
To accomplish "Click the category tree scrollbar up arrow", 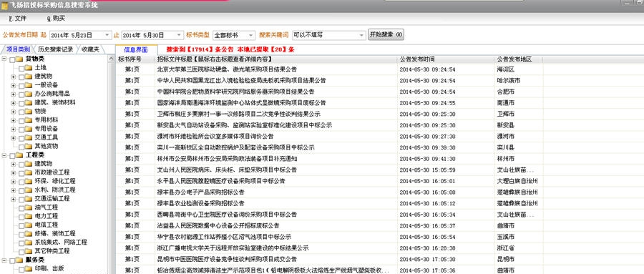I will 112,59.
